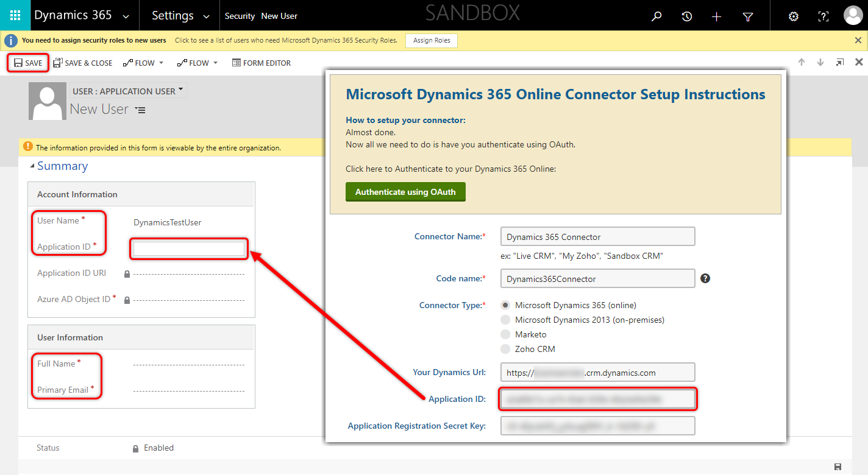Click the Assign Roles button
The width and height of the screenshot is (868, 475).
tap(432, 40)
